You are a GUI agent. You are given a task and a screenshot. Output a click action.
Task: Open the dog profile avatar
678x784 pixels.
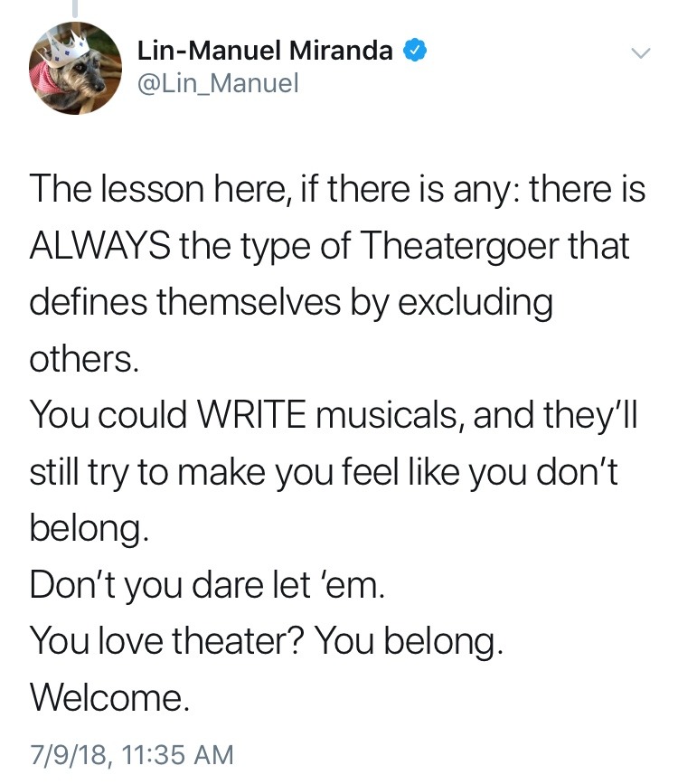coord(74,68)
